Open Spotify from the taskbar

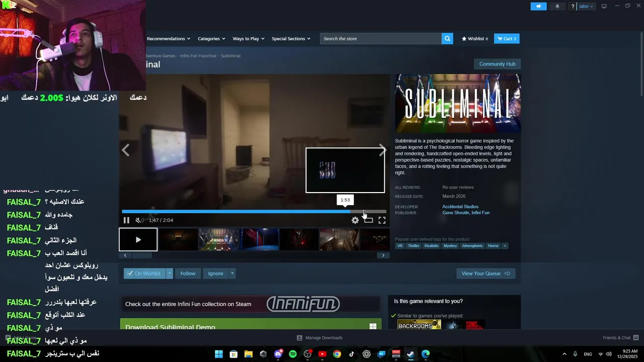point(293,354)
